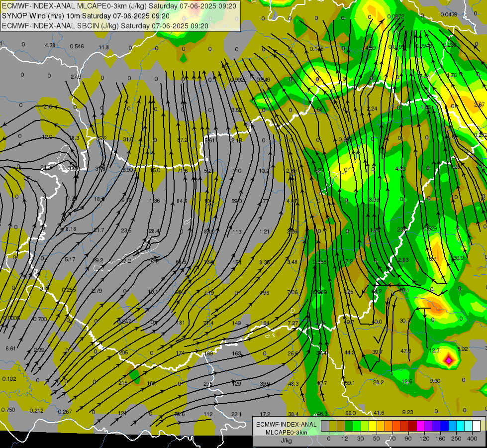The width and height of the screenshot is (487, 448).
Task: Click the map value 275
Action: click(208, 384)
